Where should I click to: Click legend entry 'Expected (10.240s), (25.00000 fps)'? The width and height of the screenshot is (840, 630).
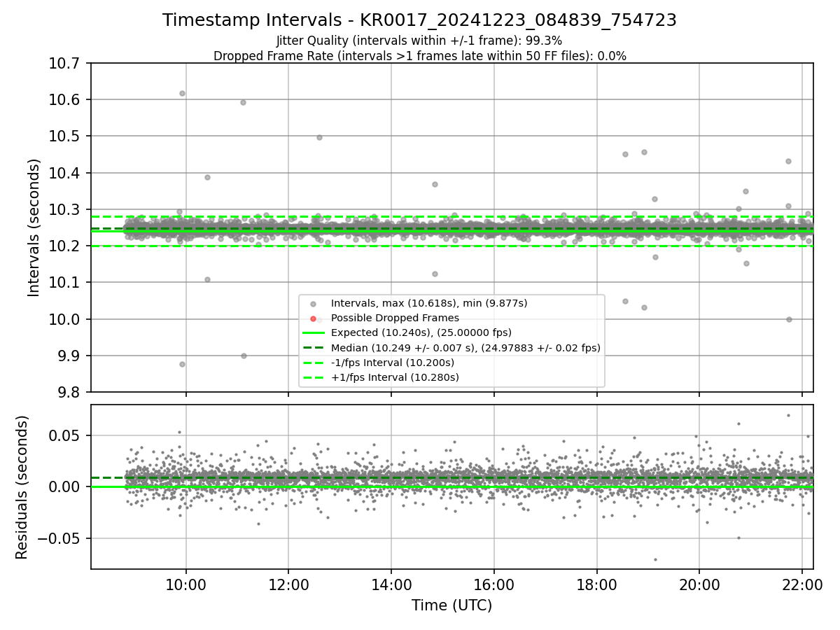tap(421, 332)
